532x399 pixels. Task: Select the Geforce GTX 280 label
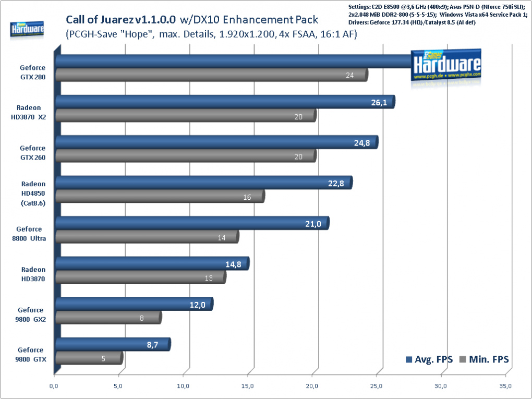[x=32, y=72]
